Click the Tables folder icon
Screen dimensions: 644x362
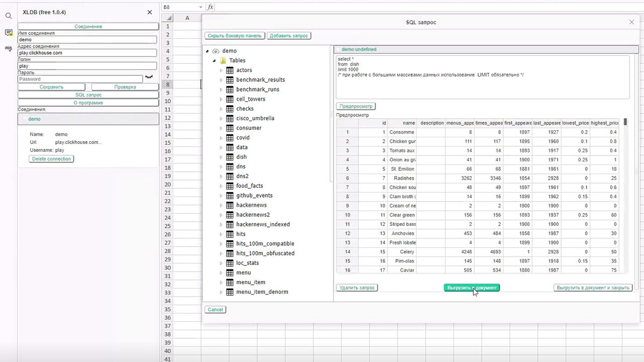223,61
